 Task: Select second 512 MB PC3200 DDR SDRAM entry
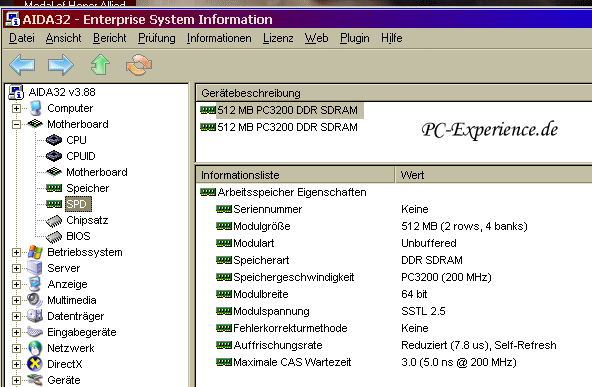(279, 127)
